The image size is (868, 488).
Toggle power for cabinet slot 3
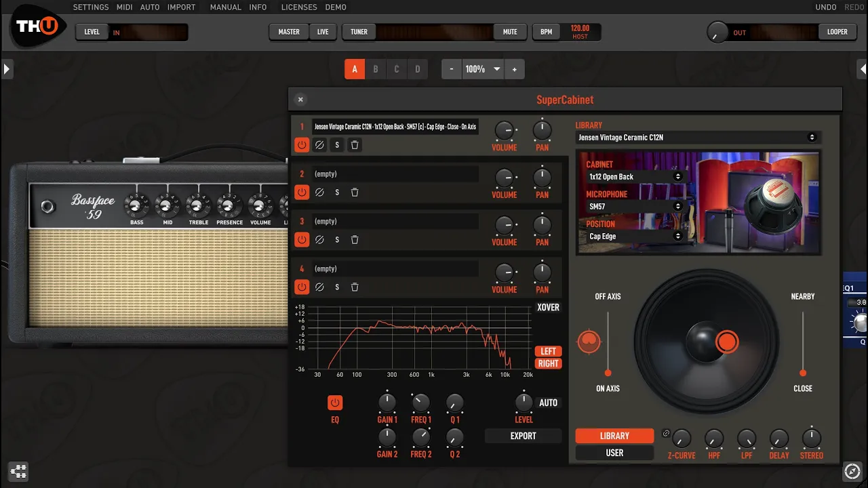click(302, 240)
